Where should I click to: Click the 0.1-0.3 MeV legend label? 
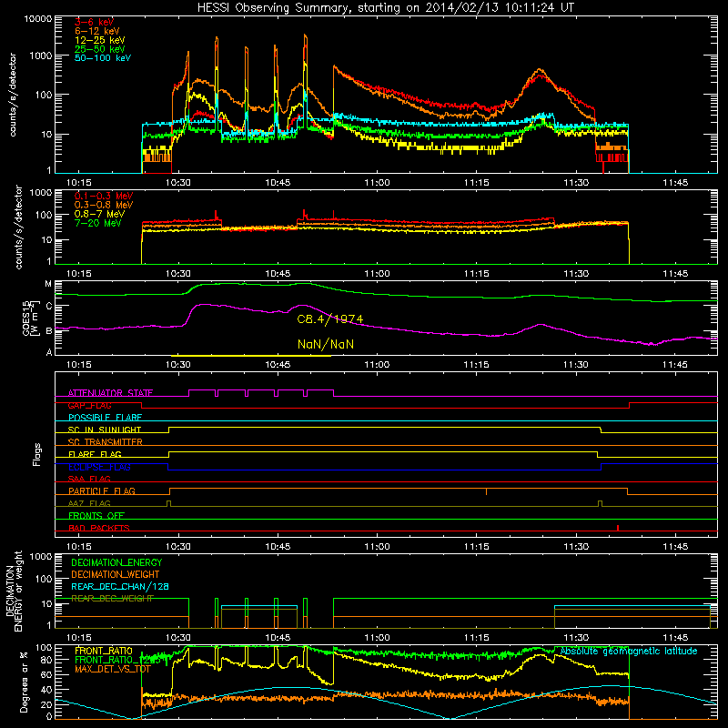pos(104,196)
